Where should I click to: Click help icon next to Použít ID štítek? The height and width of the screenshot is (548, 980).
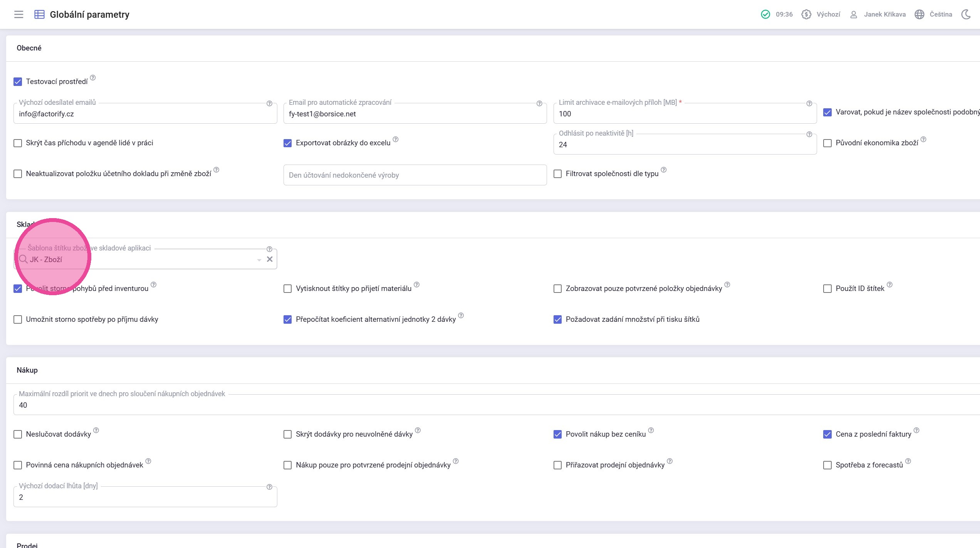[x=889, y=285]
